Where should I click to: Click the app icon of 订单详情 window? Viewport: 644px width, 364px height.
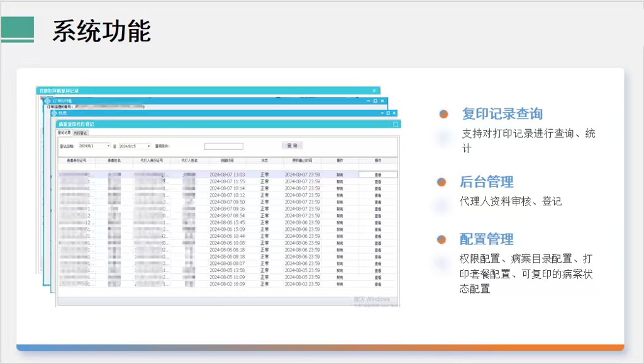pyautogui.click(x=47, y=101)
